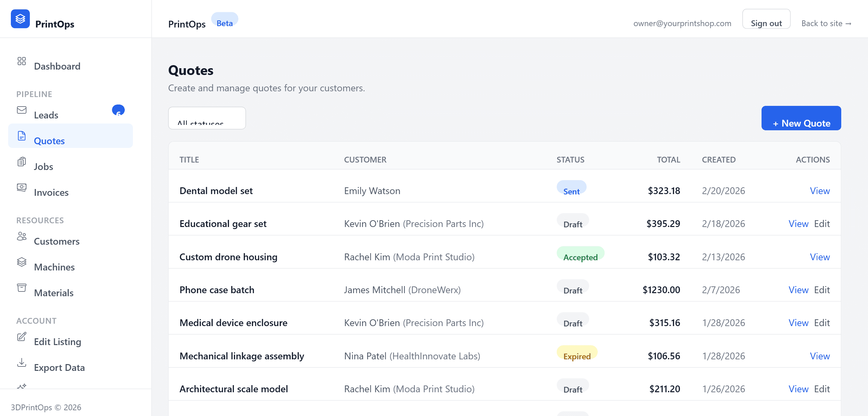
Task: Click the Customers people icon
Action: 21,237
